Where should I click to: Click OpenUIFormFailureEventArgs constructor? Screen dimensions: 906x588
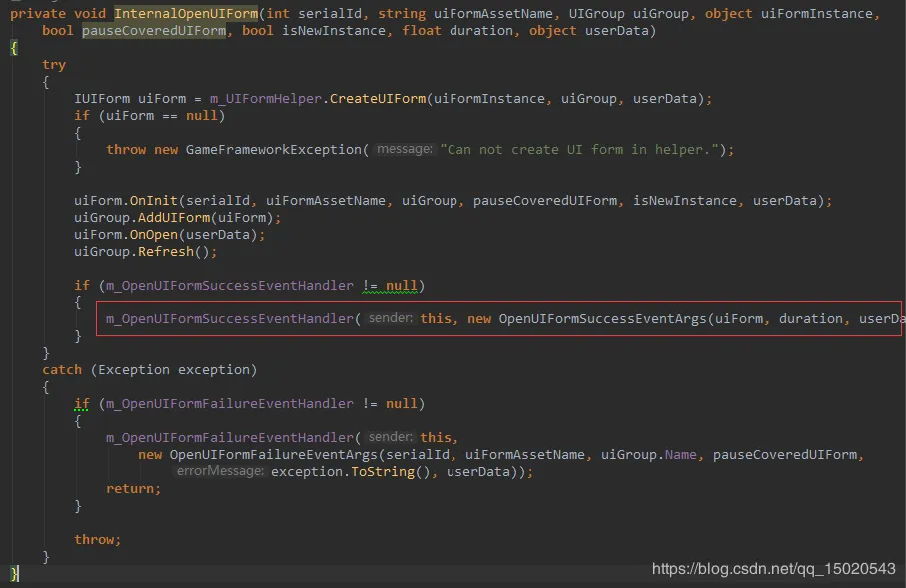point(273,455)
